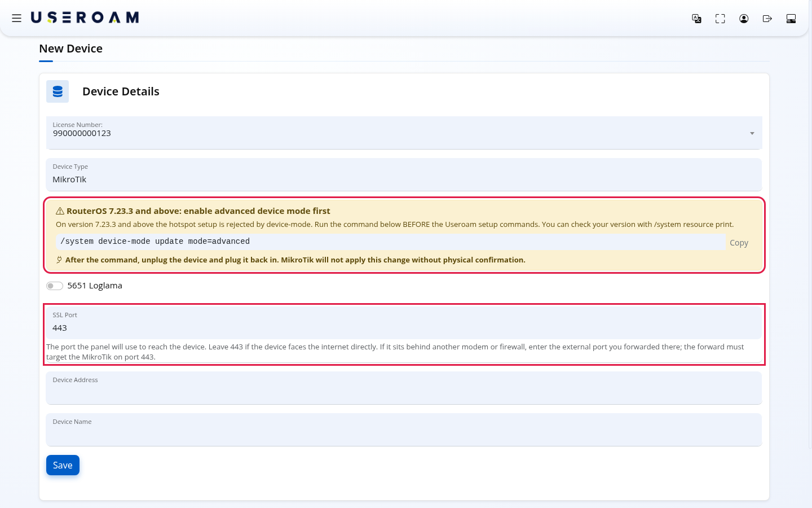Select the /system device-mode update command text

[x=155, y=242]
